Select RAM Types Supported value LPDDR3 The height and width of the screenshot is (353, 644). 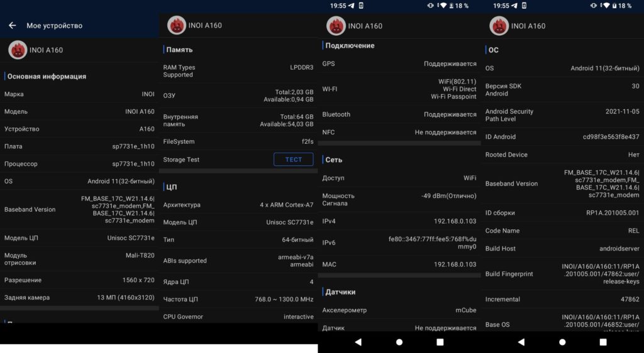pyautogui.click(x=301, y=67)
